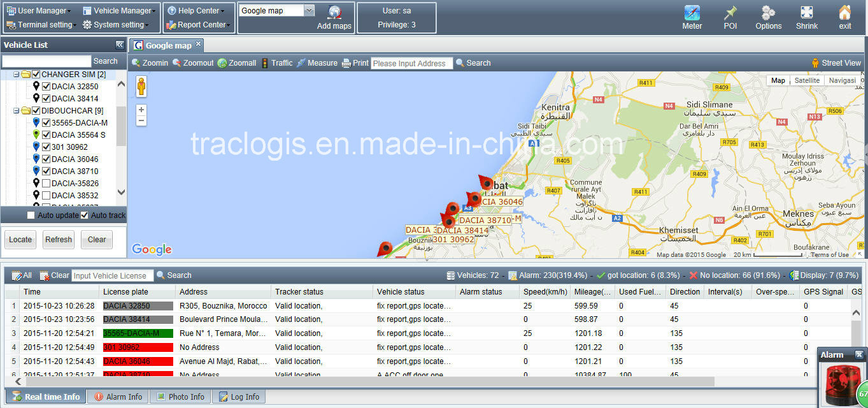Image resolution: width=868 pixels, height=408 pixels.
Task: Select row with plate 301 30962
Action: point(433,347)
